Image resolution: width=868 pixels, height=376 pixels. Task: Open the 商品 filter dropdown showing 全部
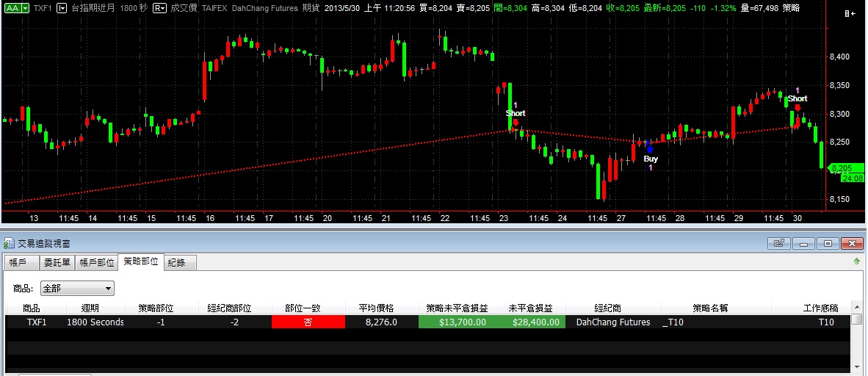point(77,288)
